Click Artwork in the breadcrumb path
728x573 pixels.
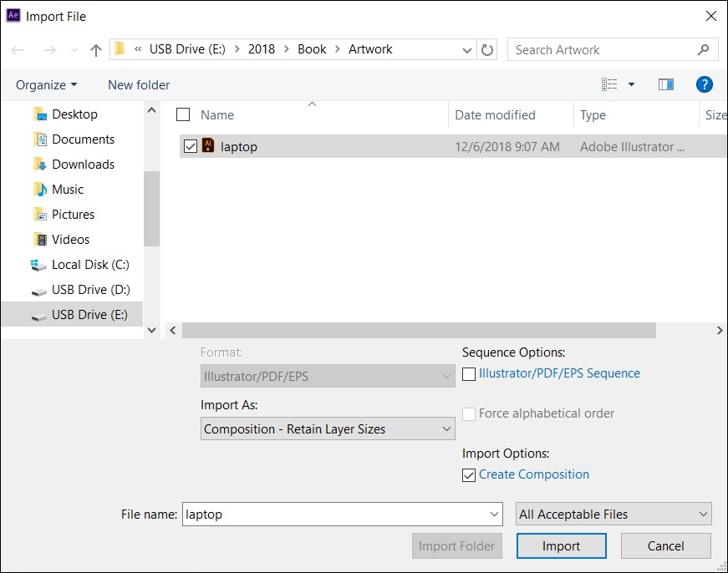(x=370, y=49)
